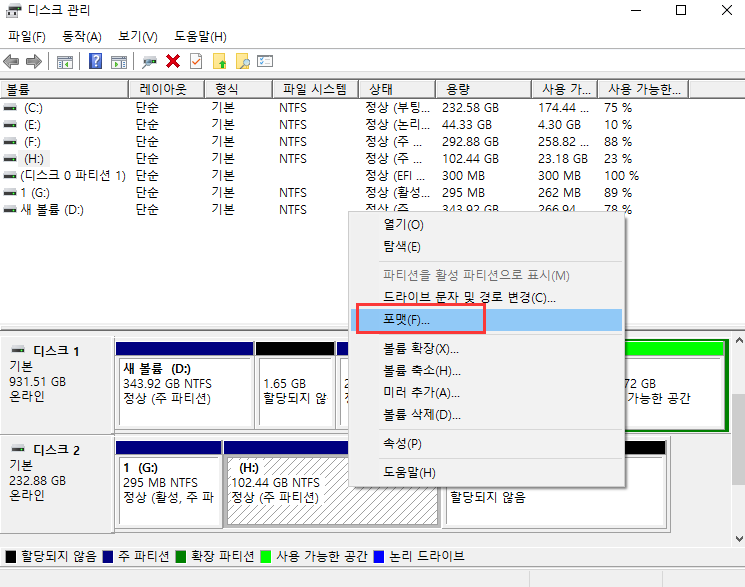This screenshot has width=745, height=587.
Task: Choose 미러 추가(A)... menu entry
Action: click(x=487, y=393)
